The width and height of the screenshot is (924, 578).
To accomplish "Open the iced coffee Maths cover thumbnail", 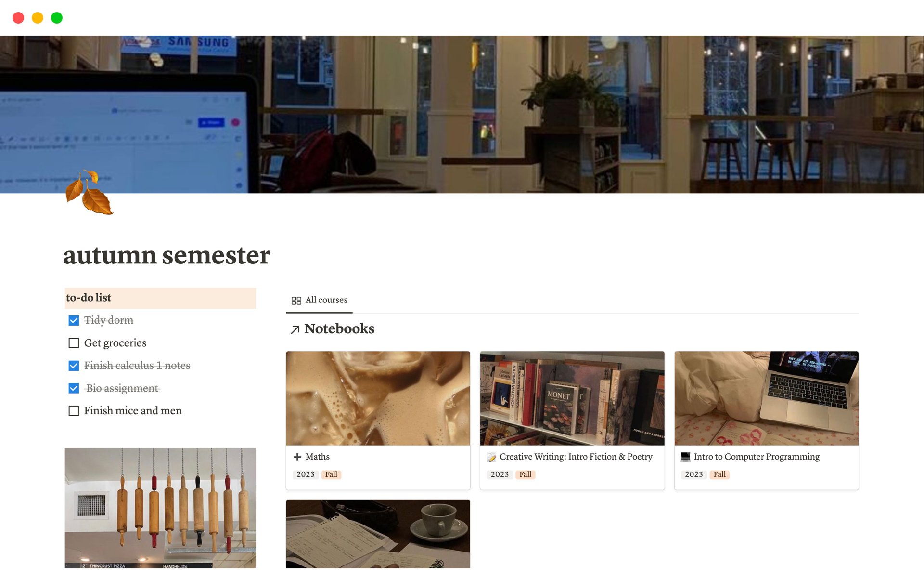I will coord(378,398).
